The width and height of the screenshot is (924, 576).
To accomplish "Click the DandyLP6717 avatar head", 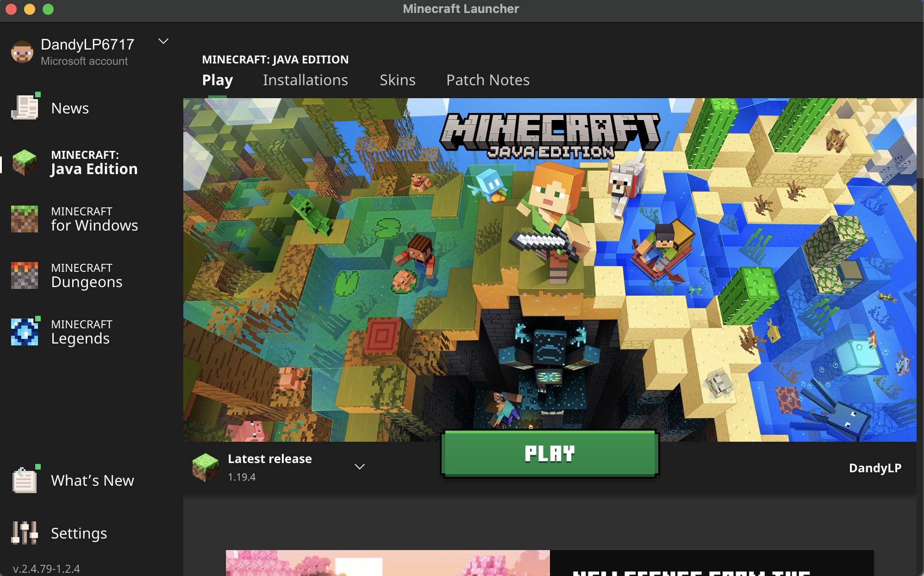I will pos(22,52).
